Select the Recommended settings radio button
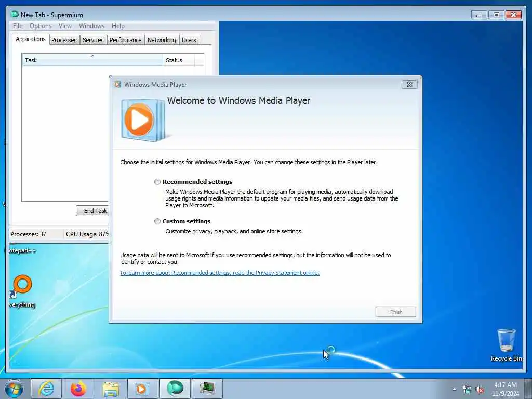This screenshot has width=532, height=399. (157, 182)
